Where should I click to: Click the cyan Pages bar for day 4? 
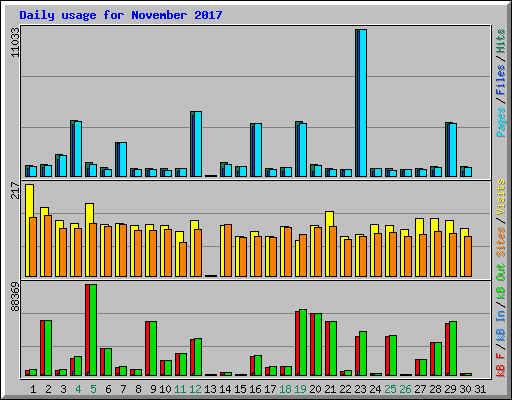point(78,149)
